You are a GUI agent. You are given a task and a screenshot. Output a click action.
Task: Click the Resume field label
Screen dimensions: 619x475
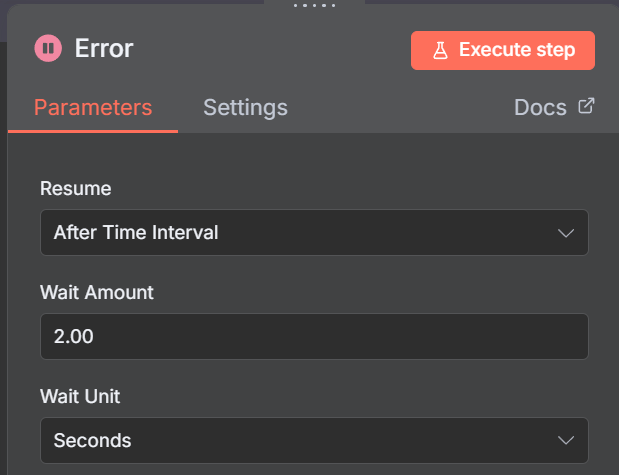75,188
